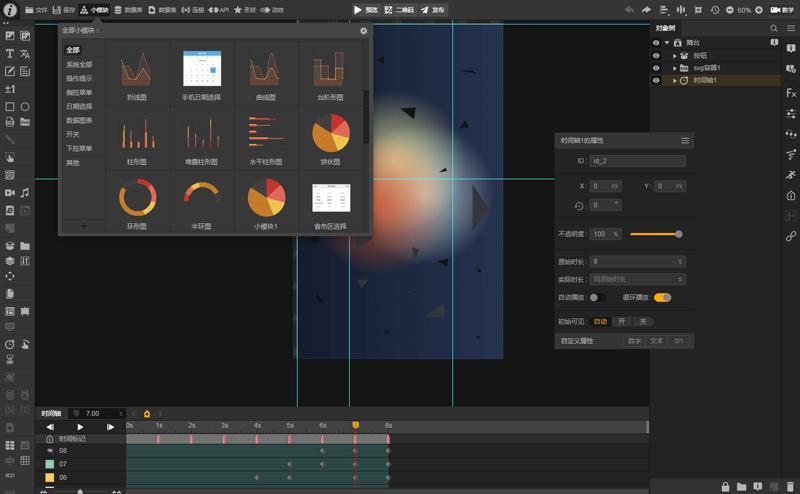Click the publish paper-plane button
The height and width of the screenshot is (494, 800).
click(433, 10)
